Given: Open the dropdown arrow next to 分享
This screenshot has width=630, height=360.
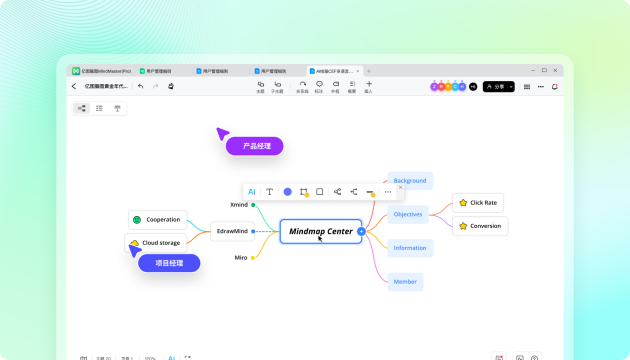Looking at the screenshot, I should coord(511,87).
